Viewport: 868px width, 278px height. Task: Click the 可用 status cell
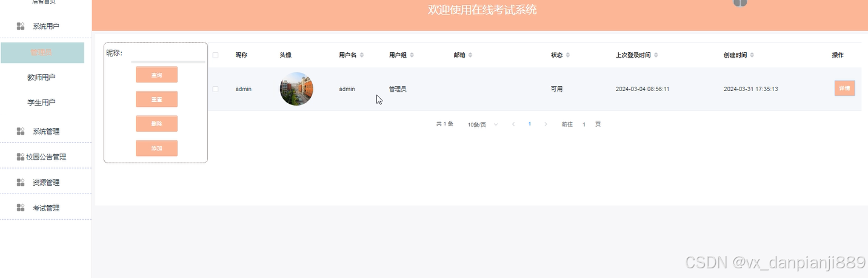(556, 89)
